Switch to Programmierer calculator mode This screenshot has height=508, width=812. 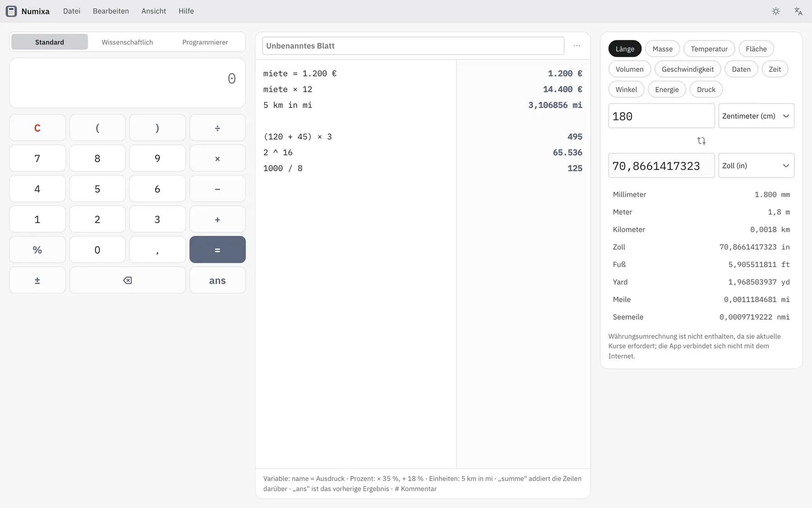tap(205, 42)
